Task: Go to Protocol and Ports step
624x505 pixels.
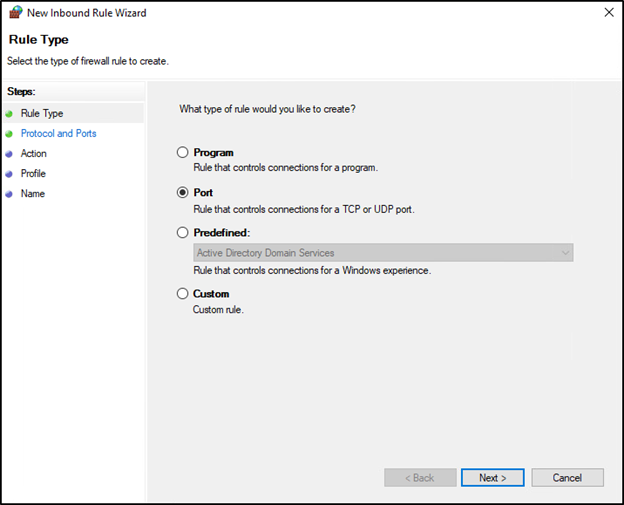Action: point(58,134)
